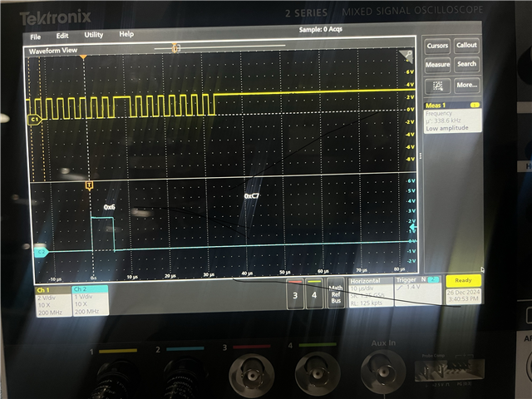
Task: Click the Meas 1 channel source indicator
Action: click(475, 106)
